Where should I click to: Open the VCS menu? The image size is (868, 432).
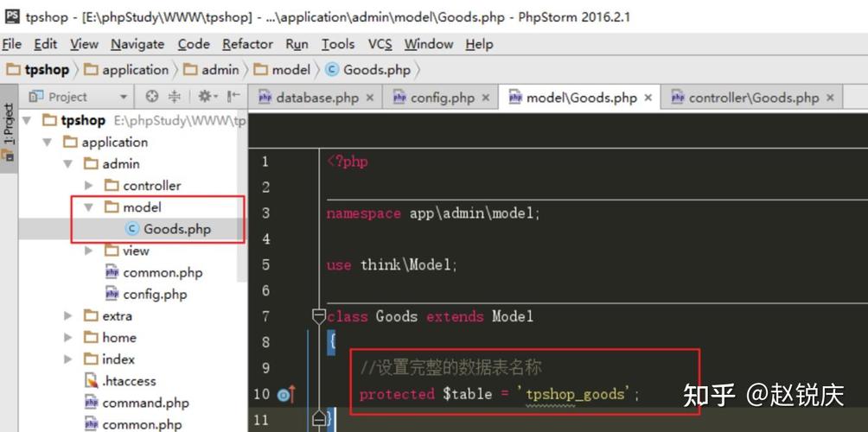(380, 44)
